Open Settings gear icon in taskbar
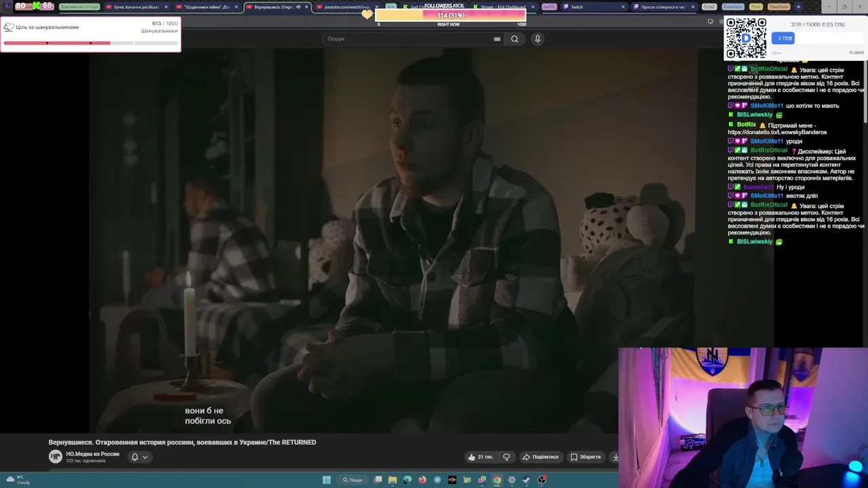868x488 pixels. 512,480
